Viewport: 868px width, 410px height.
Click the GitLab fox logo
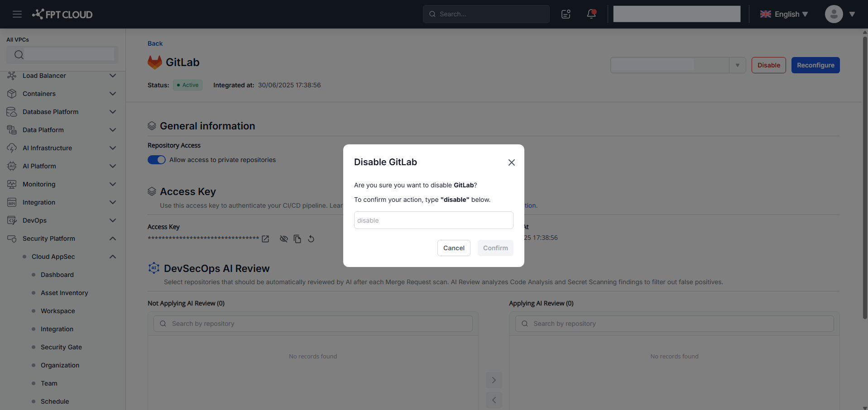pos(155,62)
